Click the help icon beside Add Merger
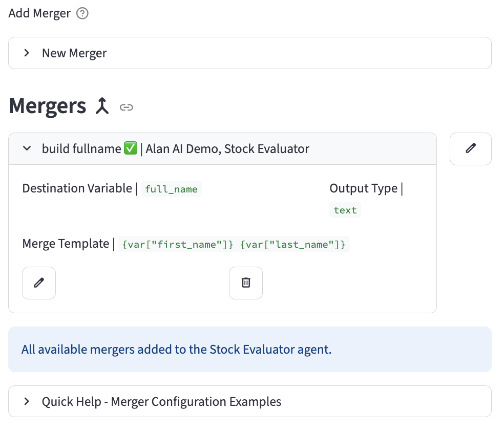Viewport: 504px width, 433px height. click(x=82, y=13)
